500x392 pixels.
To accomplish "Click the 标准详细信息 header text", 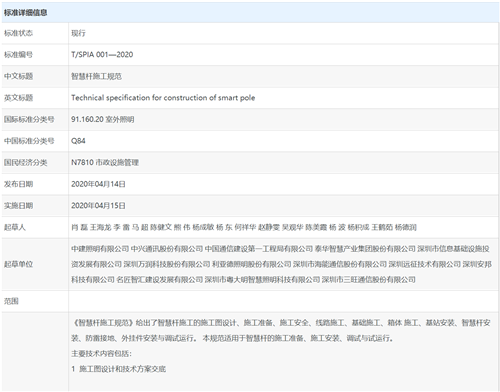I will (25, 13).
